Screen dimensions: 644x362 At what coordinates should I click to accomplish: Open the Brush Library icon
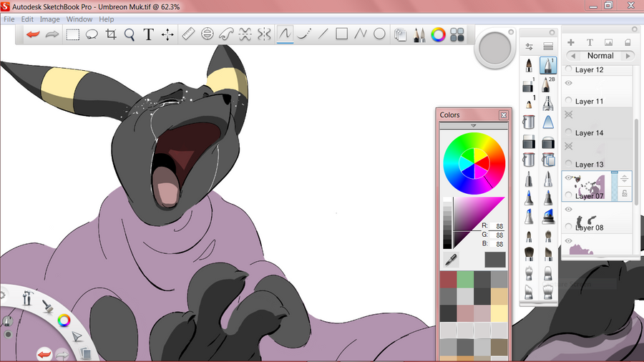coord(548,47)
